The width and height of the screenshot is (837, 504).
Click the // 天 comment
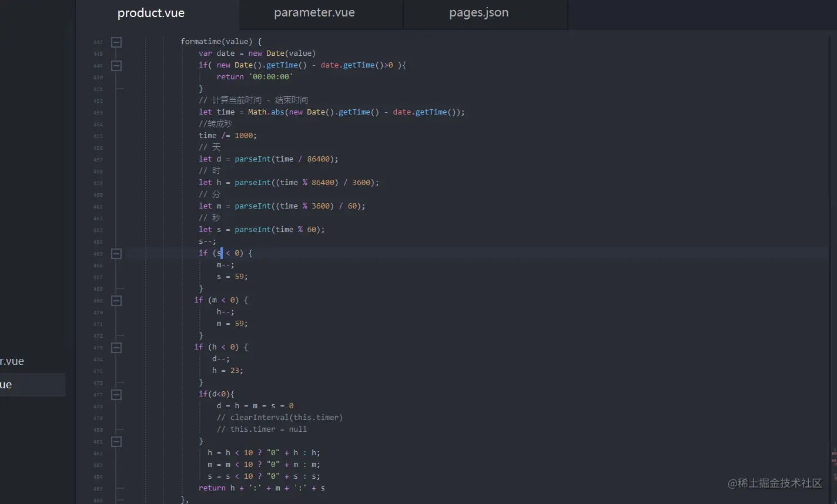click(209, 147)
